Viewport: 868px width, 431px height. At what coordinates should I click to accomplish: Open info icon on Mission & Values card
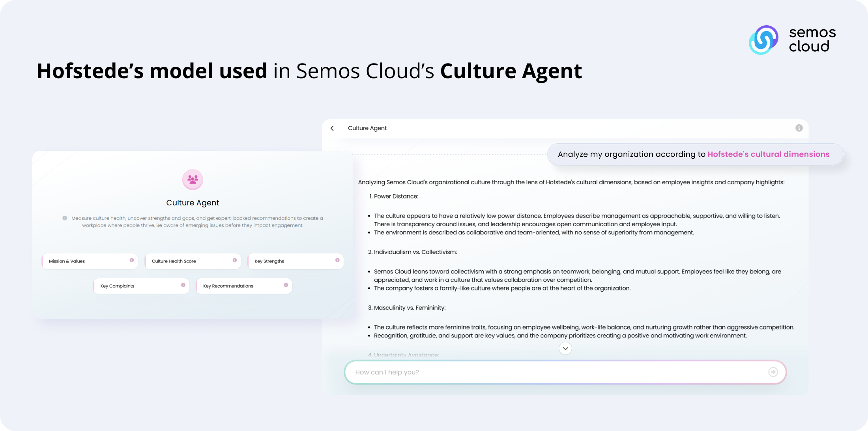[x=132, y=260]
